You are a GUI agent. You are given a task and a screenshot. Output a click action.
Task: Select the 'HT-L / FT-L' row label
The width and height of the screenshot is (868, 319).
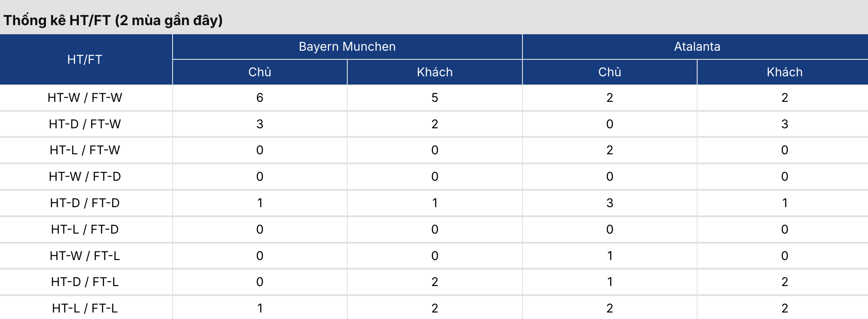click(x=85, y=308)
